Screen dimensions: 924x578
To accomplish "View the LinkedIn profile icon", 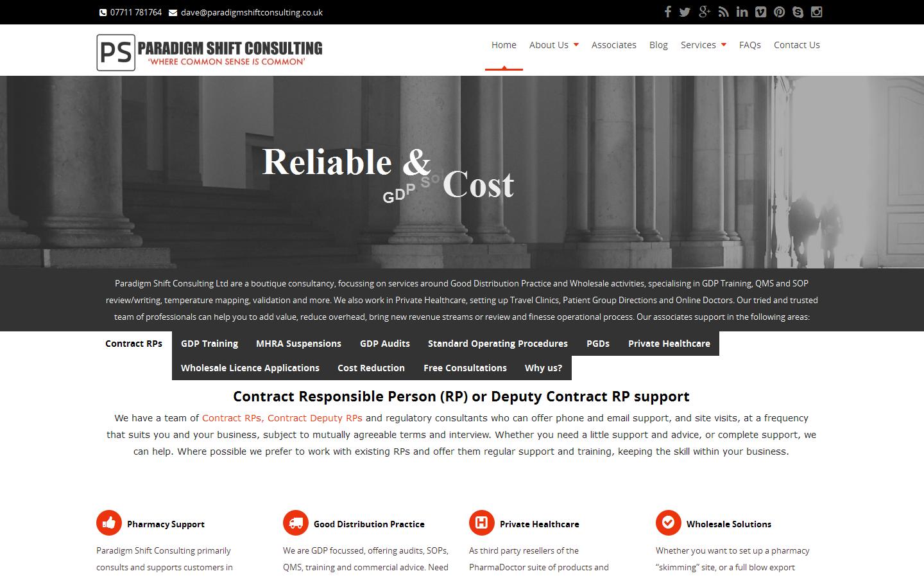I will (742, 12).
